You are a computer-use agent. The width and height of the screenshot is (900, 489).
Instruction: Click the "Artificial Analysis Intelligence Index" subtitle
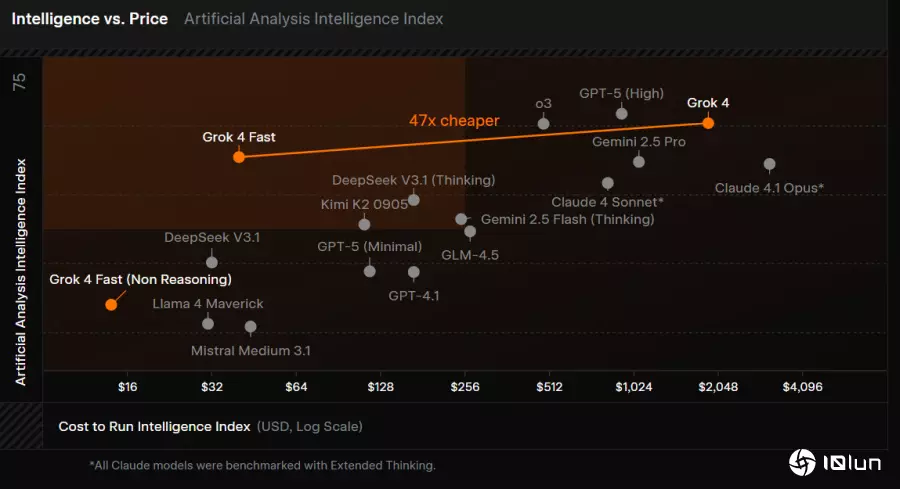pyautogui.click(x=313, y=19)
